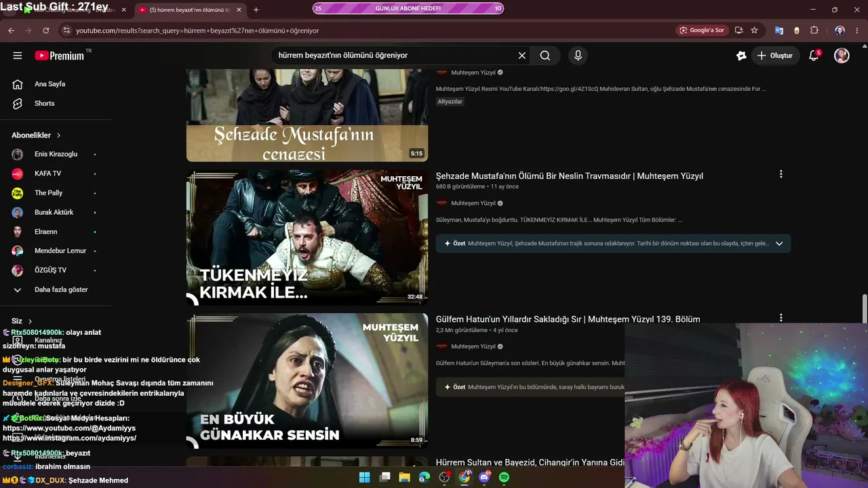Start voice search with the microphone
Image resolution: width=868 pixels, height=488 pixels.
click(578, 56)
